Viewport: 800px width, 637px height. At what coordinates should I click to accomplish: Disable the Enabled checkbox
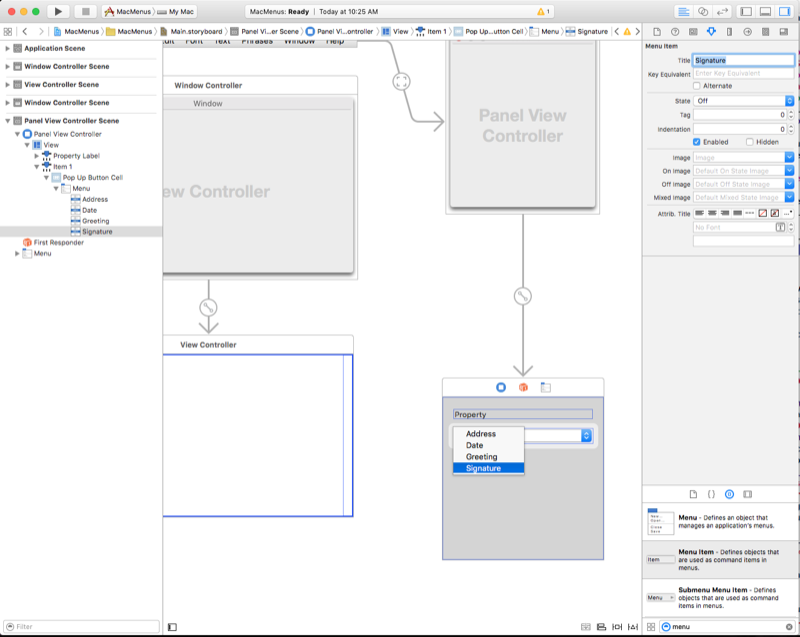[x=698, y=141]
